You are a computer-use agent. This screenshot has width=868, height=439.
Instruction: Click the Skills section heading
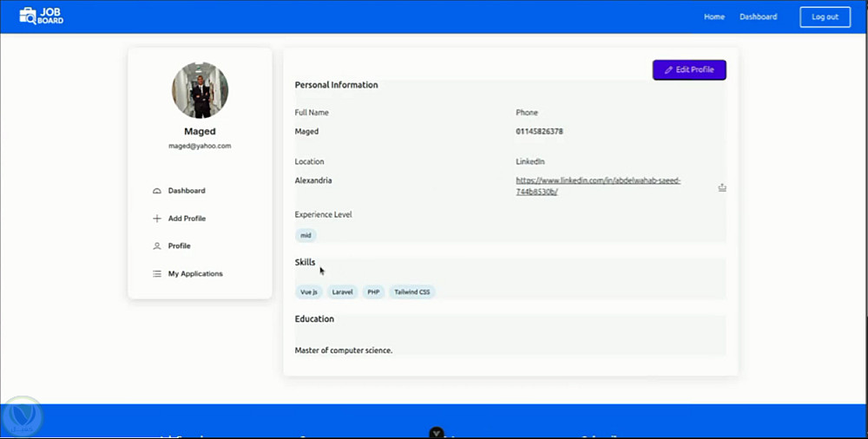[305, 262]
